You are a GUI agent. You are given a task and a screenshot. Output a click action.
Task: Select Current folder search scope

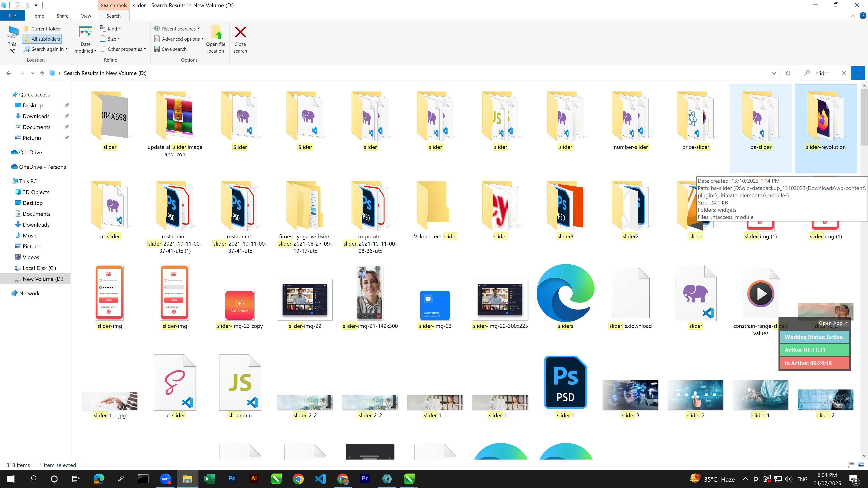click(x=42, y=29)
